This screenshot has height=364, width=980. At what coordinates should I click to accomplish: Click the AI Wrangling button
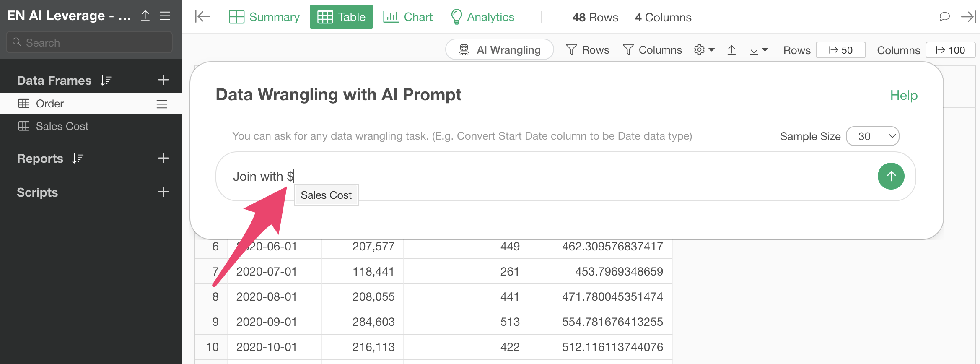(x=500, y=49)
